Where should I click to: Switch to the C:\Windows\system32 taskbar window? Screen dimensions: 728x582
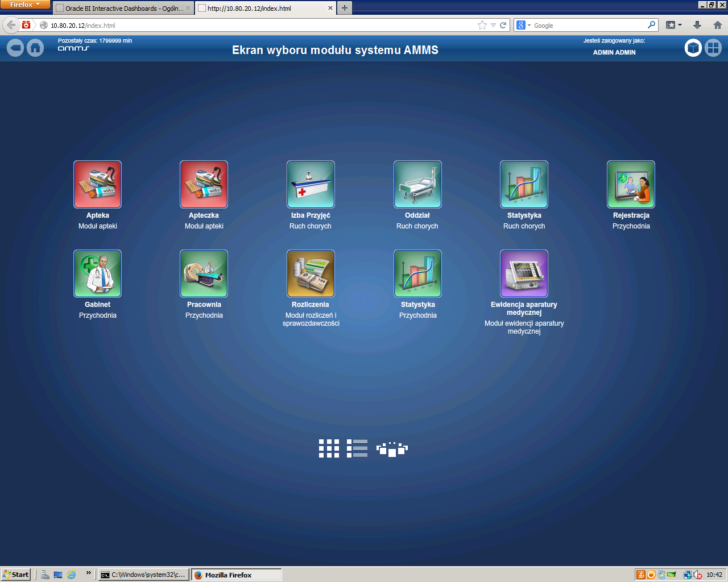(x=143, y=575)
